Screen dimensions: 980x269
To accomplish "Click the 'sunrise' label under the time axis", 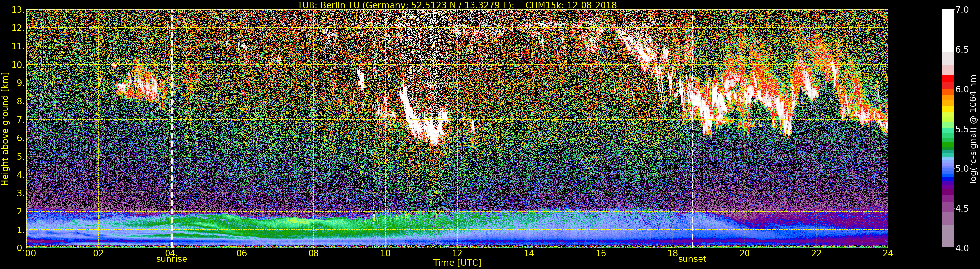I will point(171,259).
